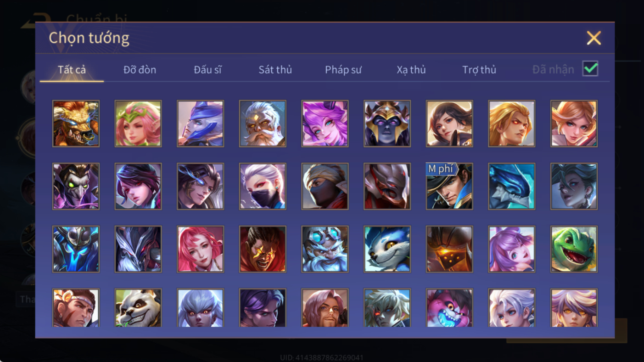Open the 'Trợ thủ' tab
Screen dimensions: 644x362
[479, 70]
